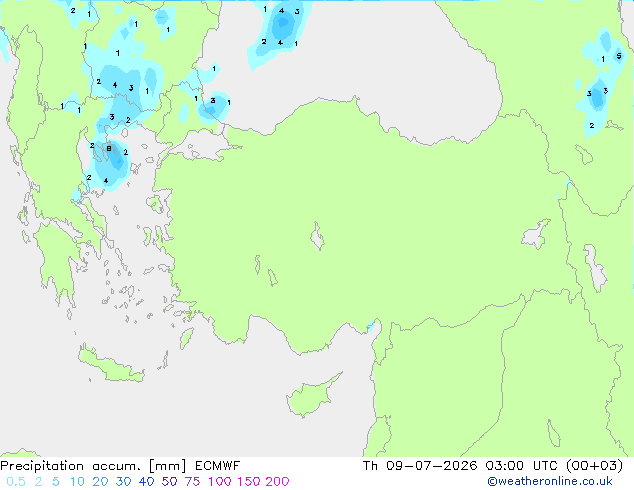Select the 200 mm legend value

pyautogui.click(x=277, y=482)
